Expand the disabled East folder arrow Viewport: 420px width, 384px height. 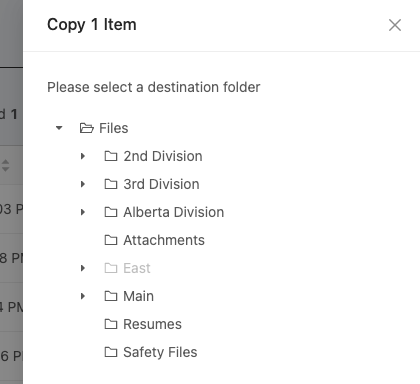click(x=83, y=268)
